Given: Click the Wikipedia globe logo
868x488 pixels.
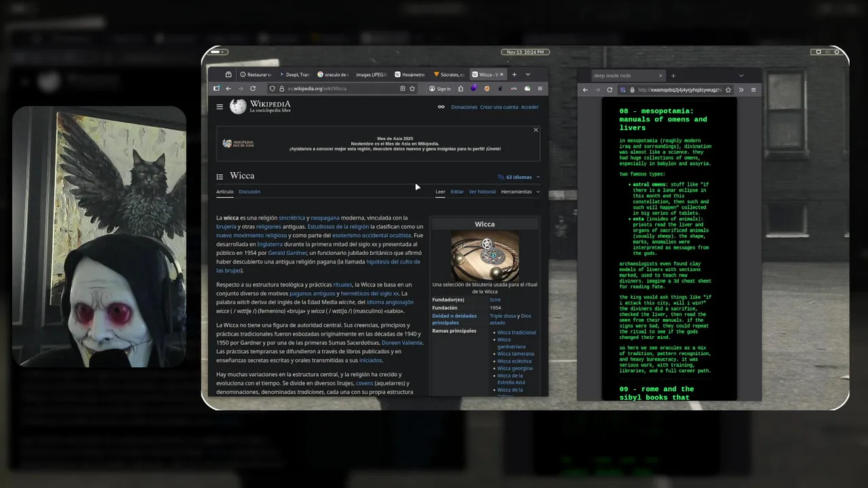Looking at the screenshot, I should [x=238, y=106].
